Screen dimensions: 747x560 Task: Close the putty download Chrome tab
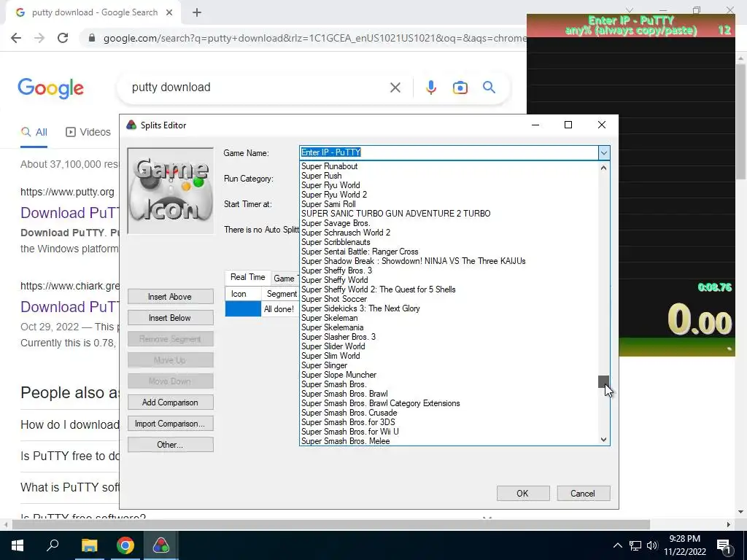coord(169,13)
